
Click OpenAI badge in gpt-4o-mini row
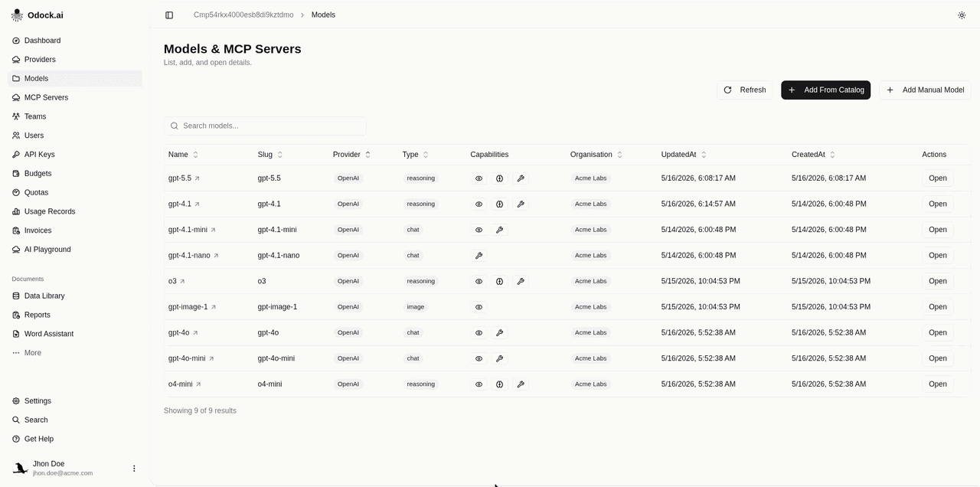coord(348,358)
